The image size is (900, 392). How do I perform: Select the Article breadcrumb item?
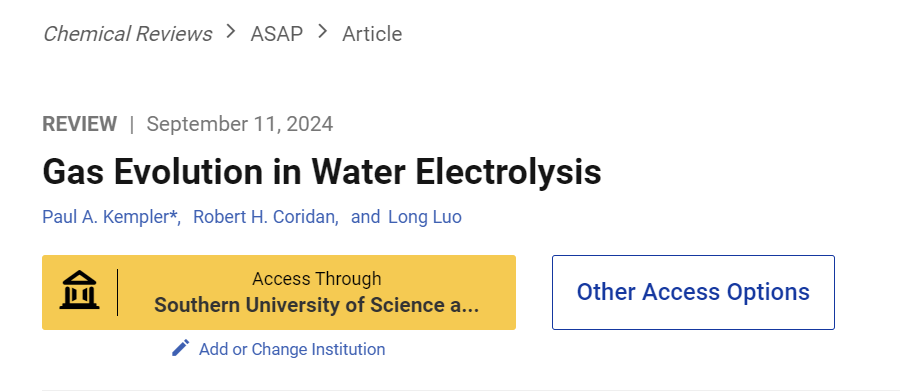pyautogui.click(x=372, y=34)
